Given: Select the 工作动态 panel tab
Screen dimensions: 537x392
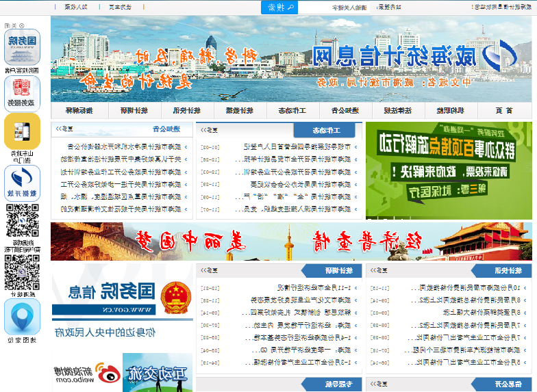Looking at the screenshot, I should coord(325,130).
